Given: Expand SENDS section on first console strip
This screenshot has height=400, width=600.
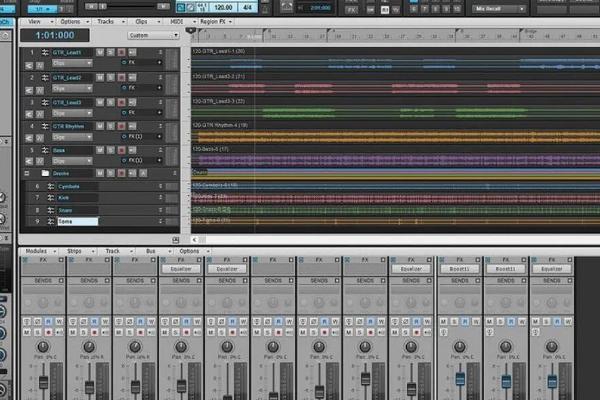Looking at the screenshot, I should coord(61,281).
